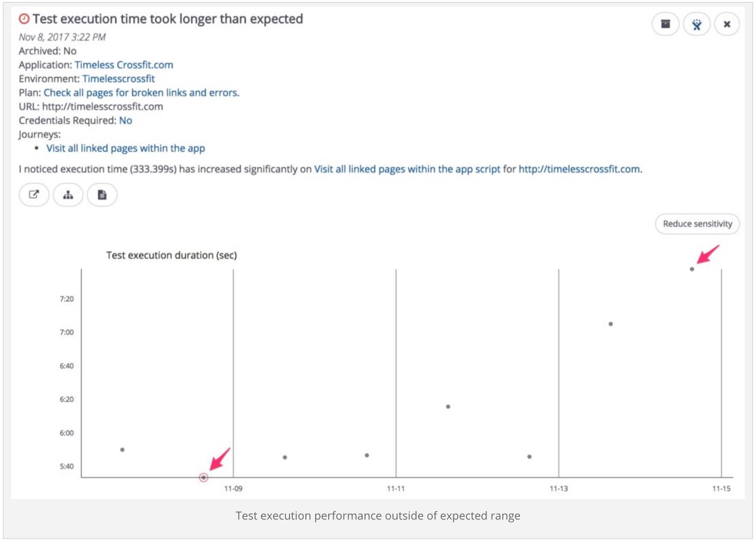Open the Timeless Crossfit.com application link

(x=124, y=65)
